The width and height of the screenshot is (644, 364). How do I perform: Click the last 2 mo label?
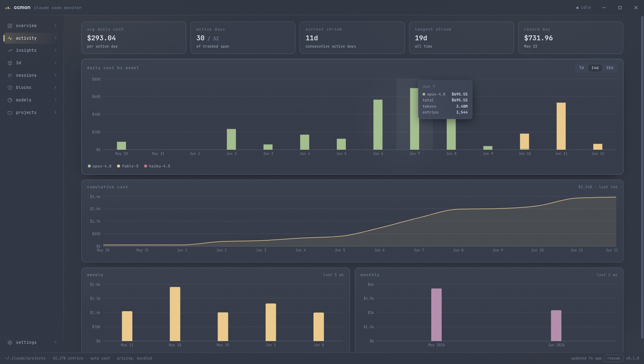click(607, 275)
